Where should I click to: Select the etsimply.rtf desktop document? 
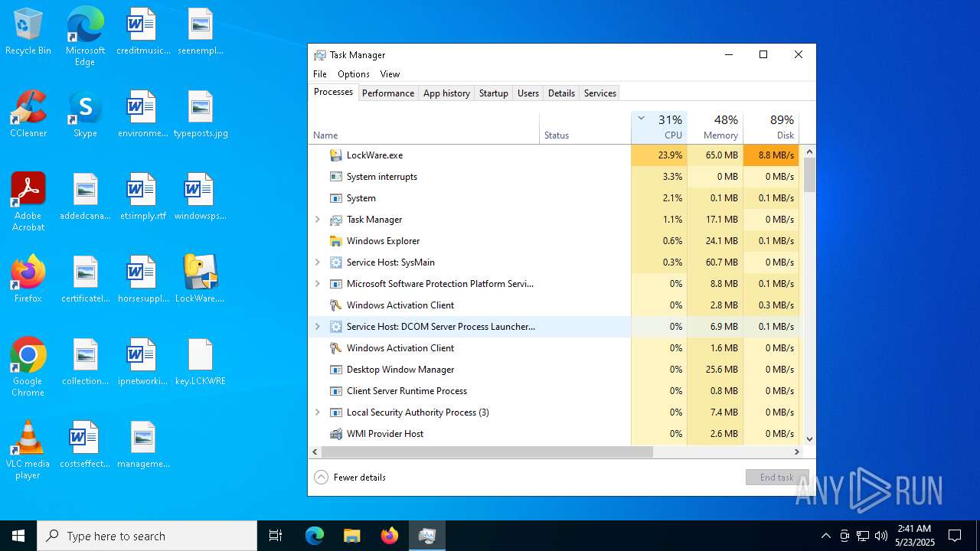pos(142,197)
